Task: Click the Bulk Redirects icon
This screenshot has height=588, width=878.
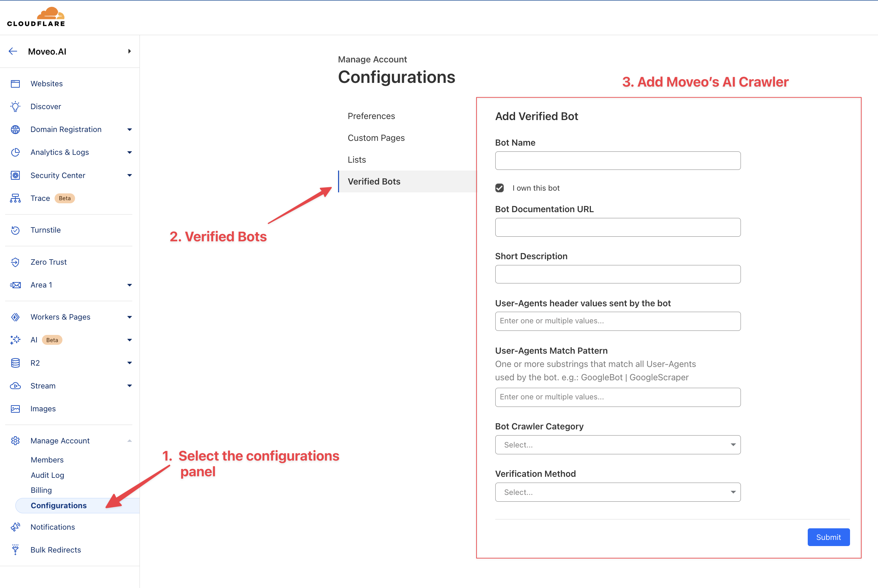Action: point(15,550)
